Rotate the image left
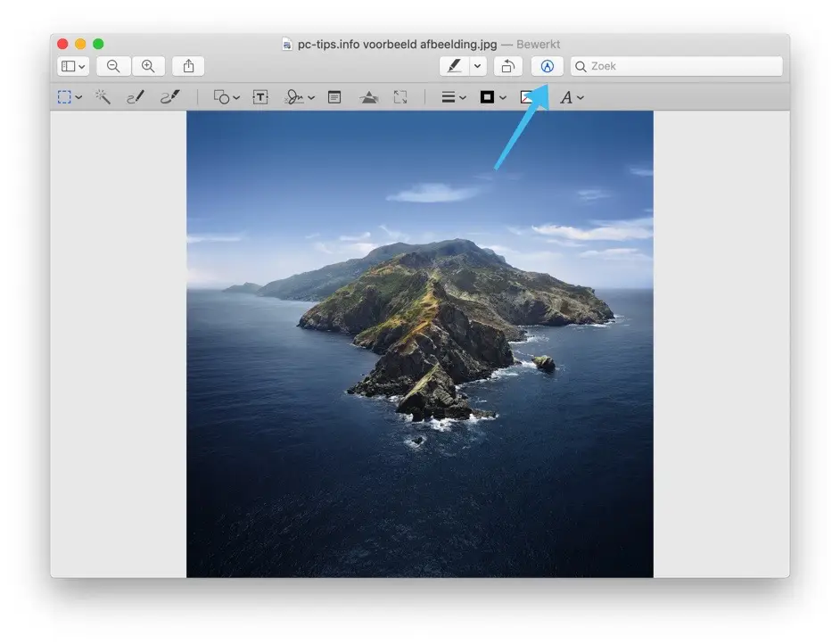The image size is (840, 644). point(508,66)
